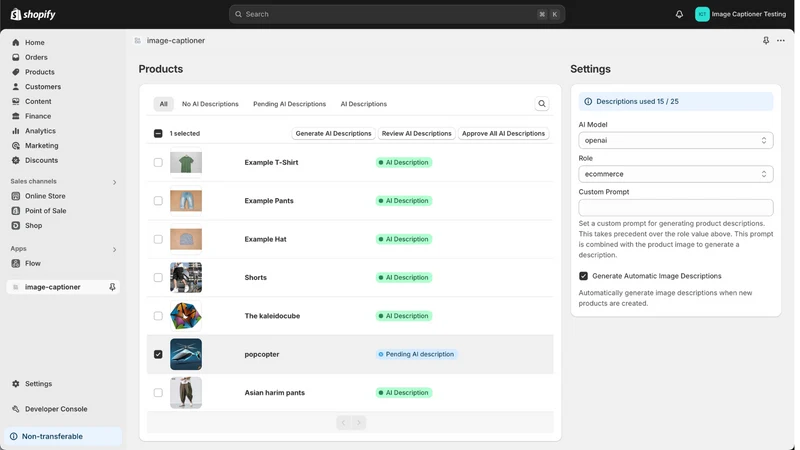Click the Analytics bar chart icon
Image resolution: width=800 pixels, height=450 pixels.
pos(16,131)
